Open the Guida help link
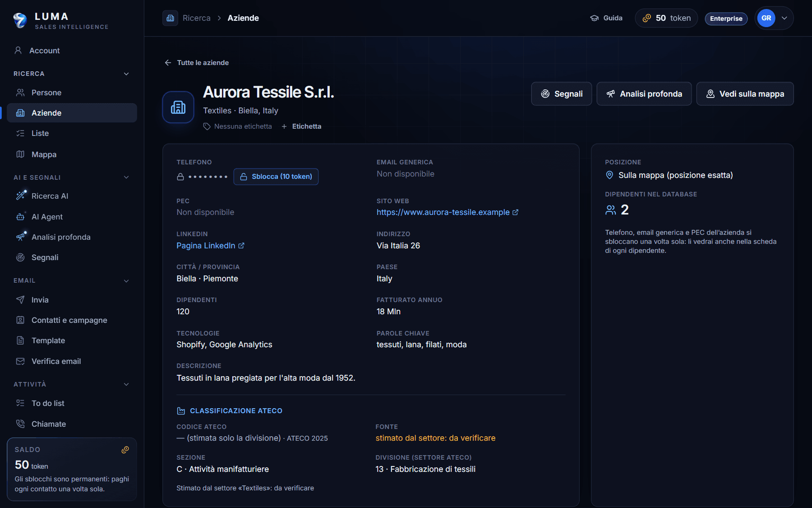Image resolution: width=812 pixels, height=508 pixels. coord(606,18)
